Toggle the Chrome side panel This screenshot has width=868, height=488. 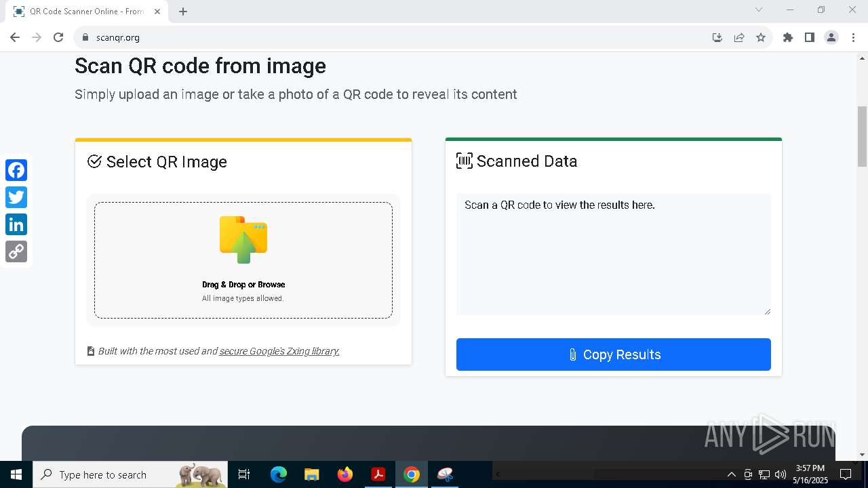coord(810,37)
